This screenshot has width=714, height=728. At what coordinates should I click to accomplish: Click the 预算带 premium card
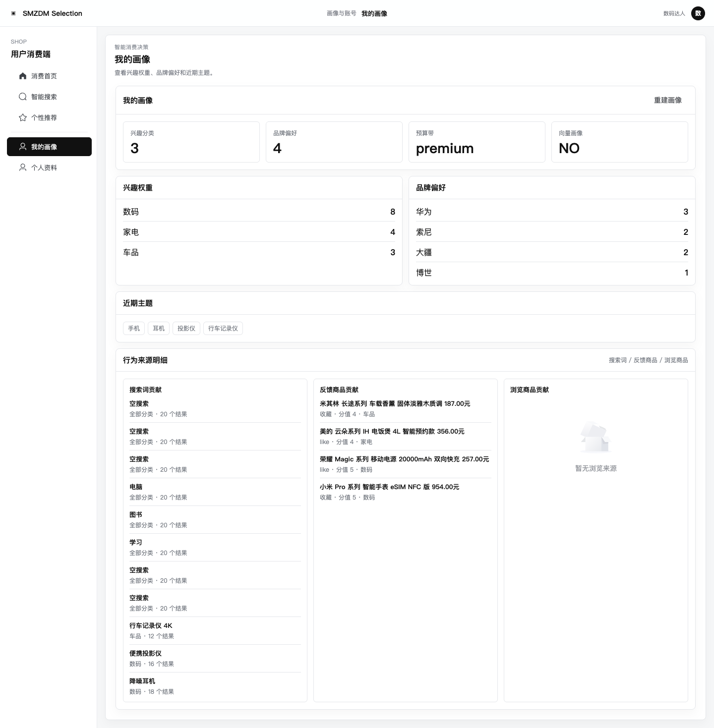[477, 142]
